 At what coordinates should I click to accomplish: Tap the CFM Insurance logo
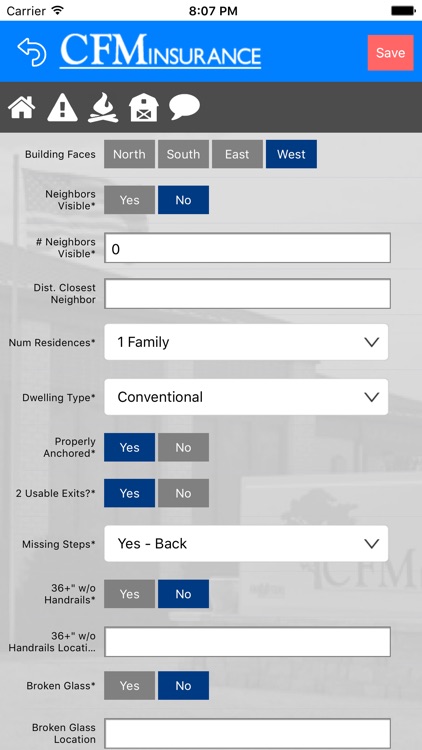[x=160, y=51]
